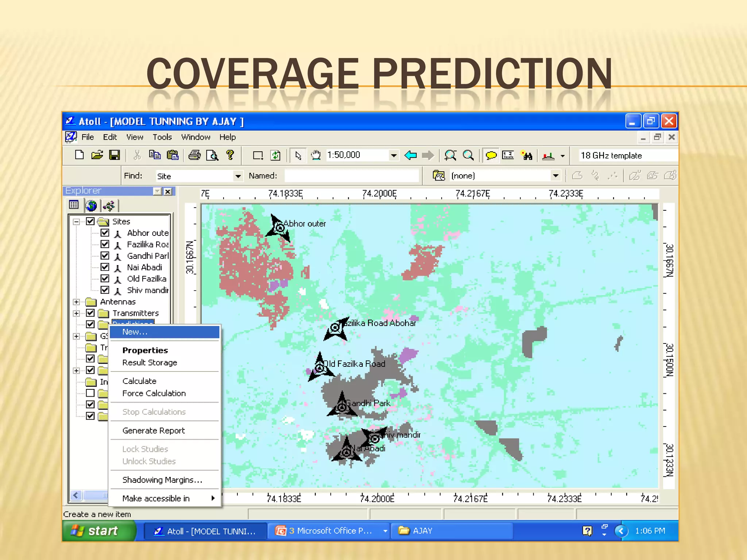Click the Explorer horizontal scrollbar left arrow
The height and width of the screenshot is (560, 747).
76,495
